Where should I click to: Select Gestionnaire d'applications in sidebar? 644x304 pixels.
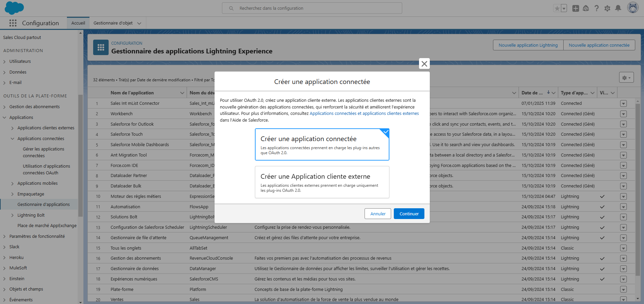pos(44,204)
